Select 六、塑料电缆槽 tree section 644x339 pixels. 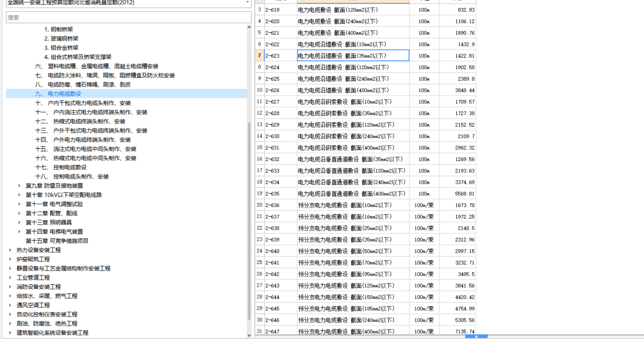[97, 66]
